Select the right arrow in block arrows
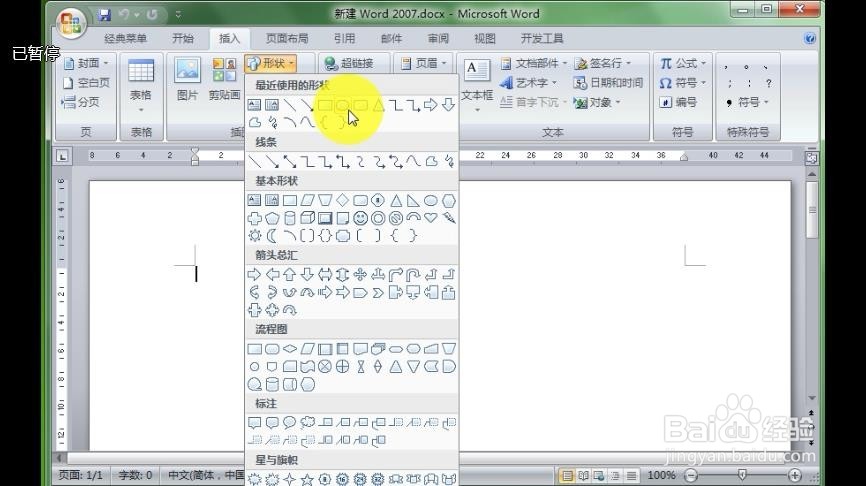 click(x=254, y=274)
